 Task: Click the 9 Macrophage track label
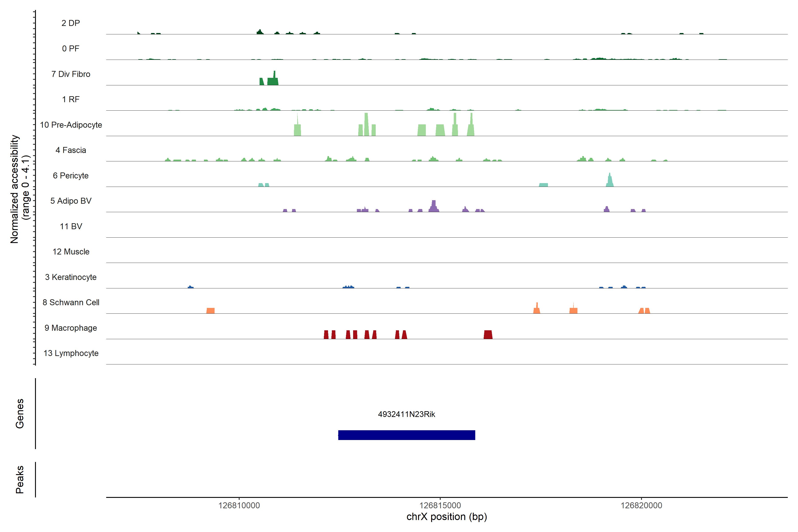[x=71, y=328]
